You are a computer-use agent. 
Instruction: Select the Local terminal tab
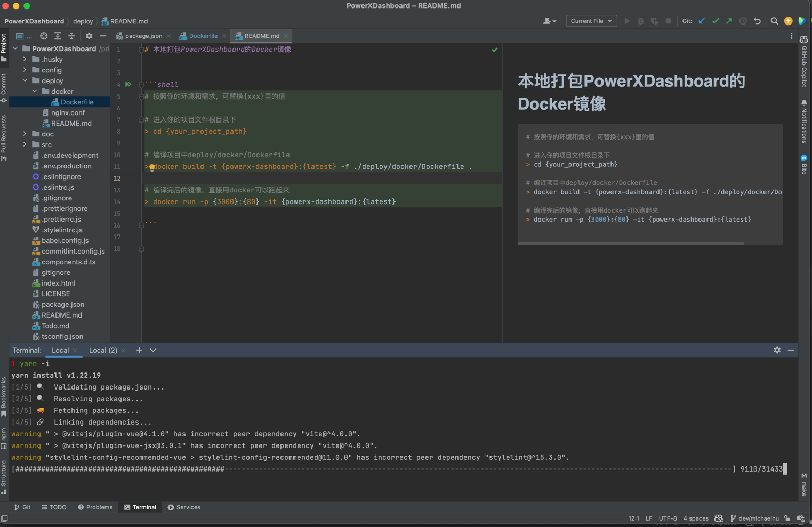[60, 350]
